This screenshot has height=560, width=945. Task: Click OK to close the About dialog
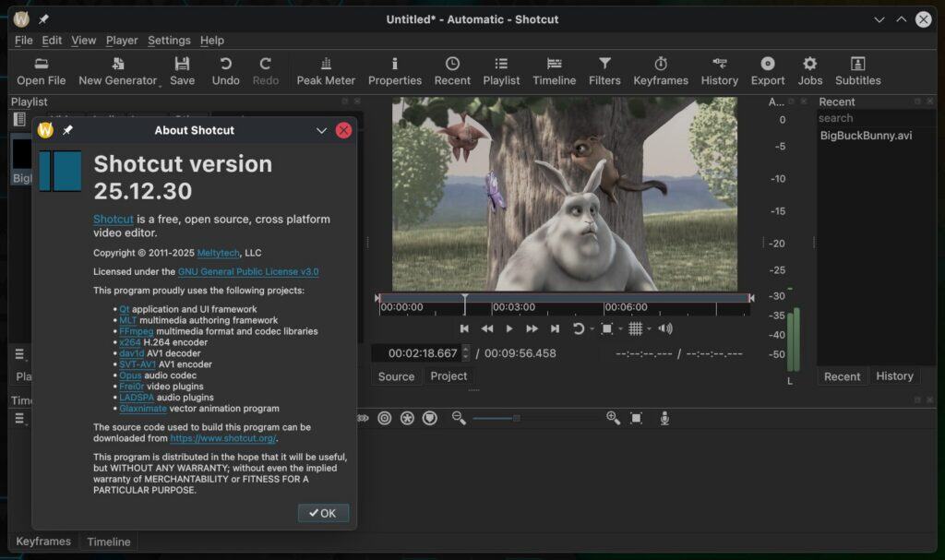[x=323, y=513]
